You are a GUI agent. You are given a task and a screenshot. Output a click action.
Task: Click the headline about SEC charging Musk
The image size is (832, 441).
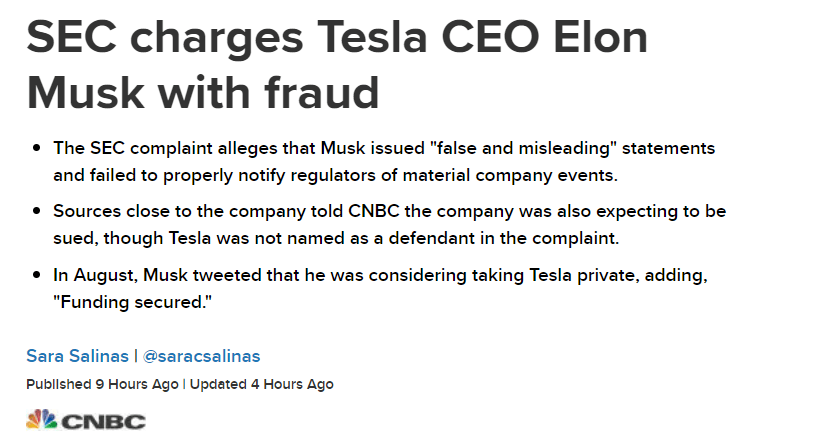point(337,65)
